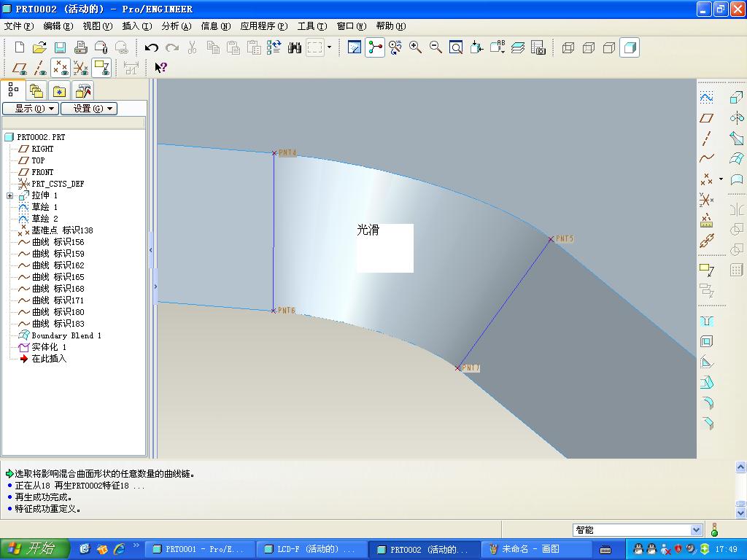747x560 pixels.
Task: Switch to wireframe display mode
Action: coord(568,47)
